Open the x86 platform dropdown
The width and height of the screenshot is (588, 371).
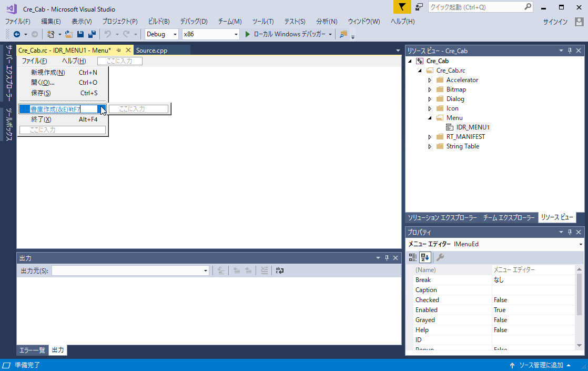(x=236, y=34)
